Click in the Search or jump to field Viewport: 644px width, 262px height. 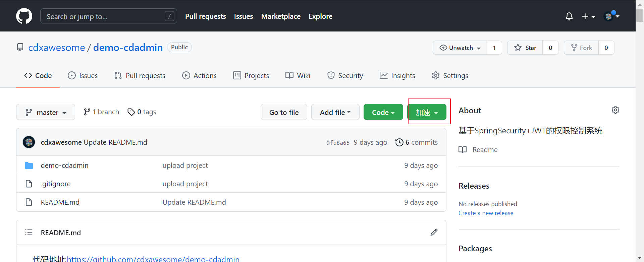click(x=109, y=16)
